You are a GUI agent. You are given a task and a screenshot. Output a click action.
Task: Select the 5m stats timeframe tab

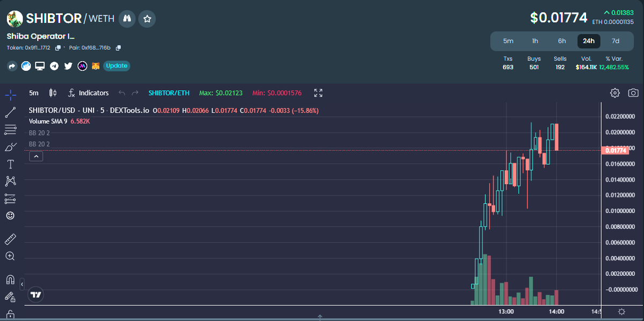[508, 41]
